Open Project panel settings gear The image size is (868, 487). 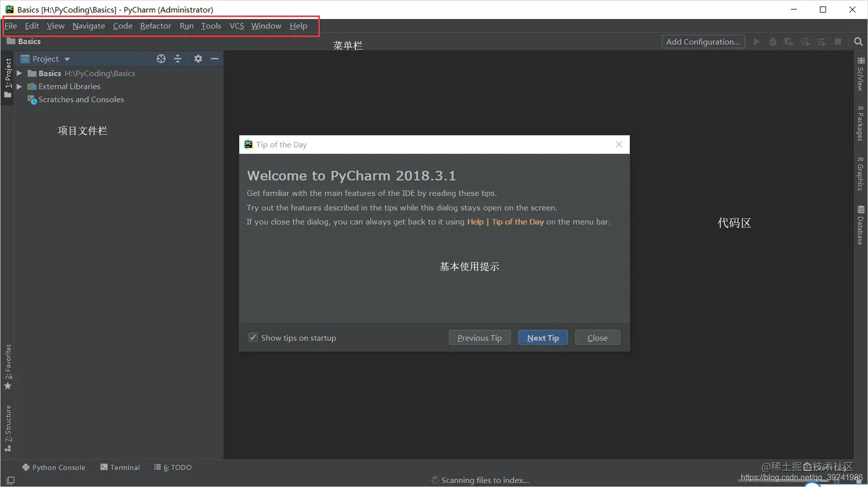coord(198,59)
